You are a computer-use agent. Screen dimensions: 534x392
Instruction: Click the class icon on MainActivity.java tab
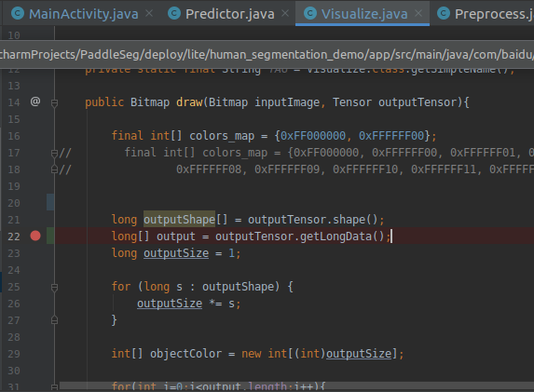[18, 14]
